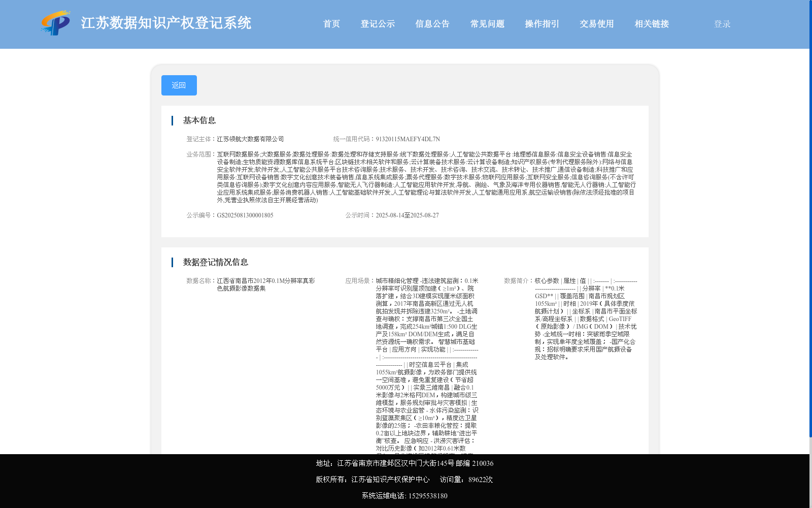Click the support phone 15295538180 line
Image resolution: width=812 pixels, height=508 pixels.
(404, 496)
